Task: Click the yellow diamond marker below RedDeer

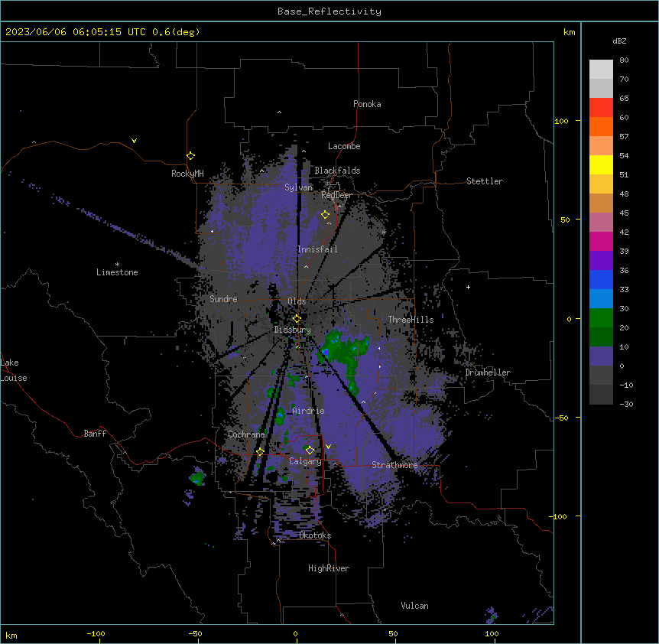Action: 325,215
